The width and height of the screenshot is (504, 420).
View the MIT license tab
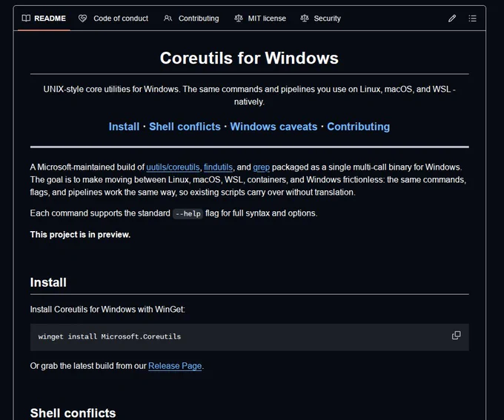click(x=260, y=19)
